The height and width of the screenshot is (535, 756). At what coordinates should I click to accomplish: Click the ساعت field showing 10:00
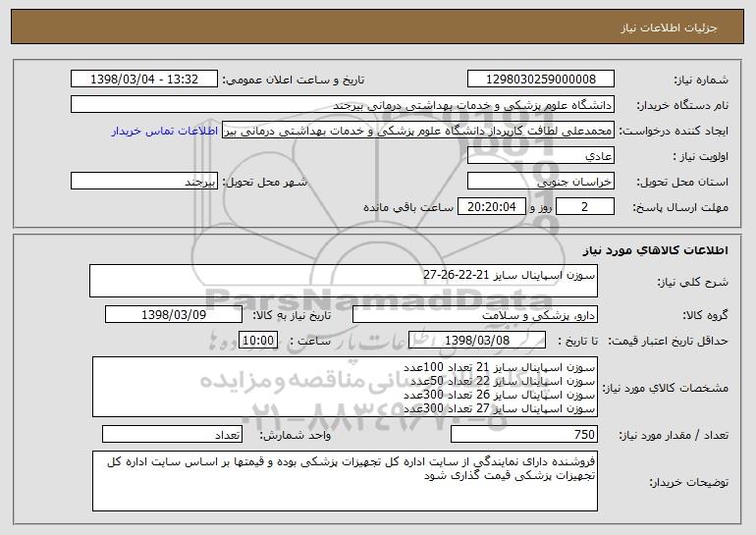coord(258,341)
